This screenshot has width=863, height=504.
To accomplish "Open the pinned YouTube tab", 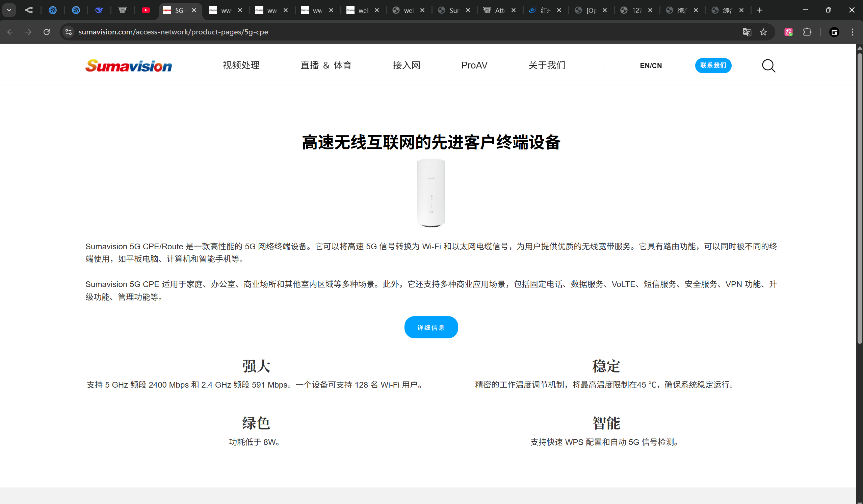I will click(146, 10).
